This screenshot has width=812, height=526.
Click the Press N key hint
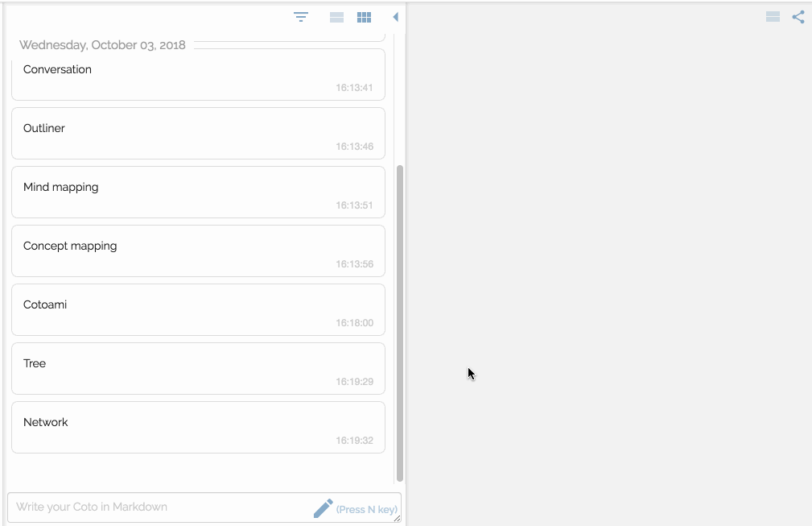click(367, 509)
